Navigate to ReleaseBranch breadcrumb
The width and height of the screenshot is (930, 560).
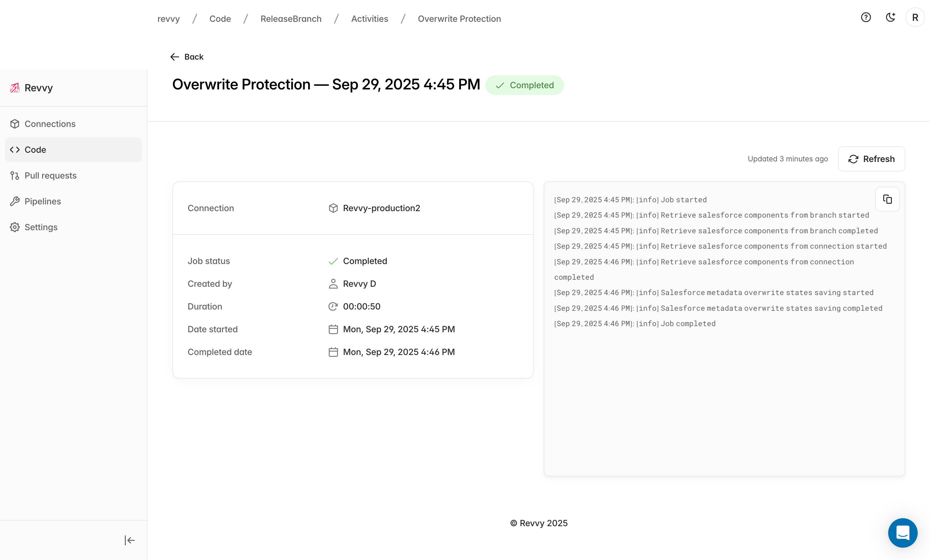[x=291, y=19]
